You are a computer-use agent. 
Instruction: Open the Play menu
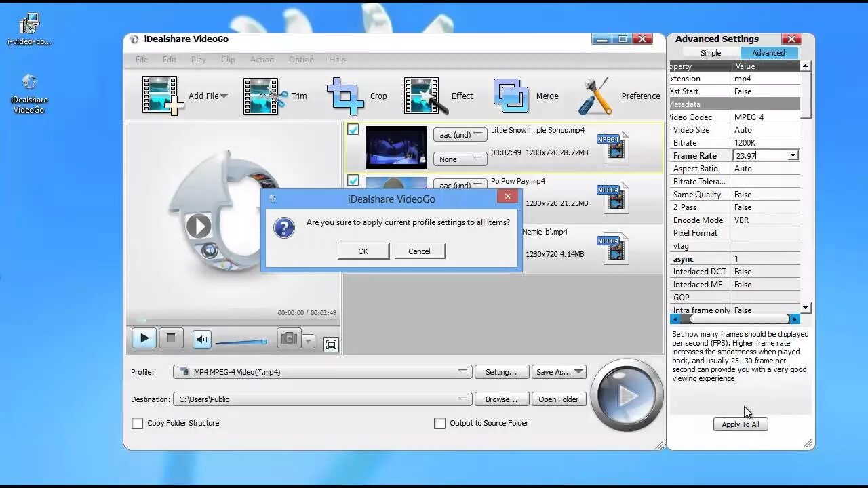coord(199,60)
